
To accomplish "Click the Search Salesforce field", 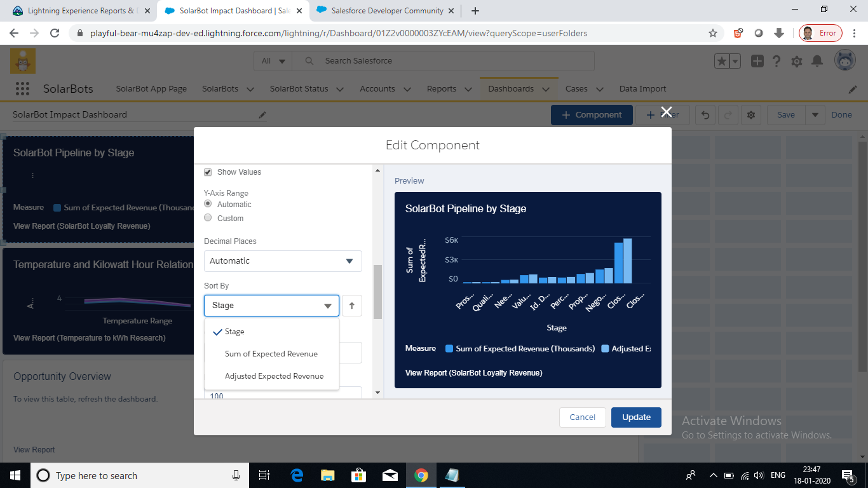I will pos(444,61).
